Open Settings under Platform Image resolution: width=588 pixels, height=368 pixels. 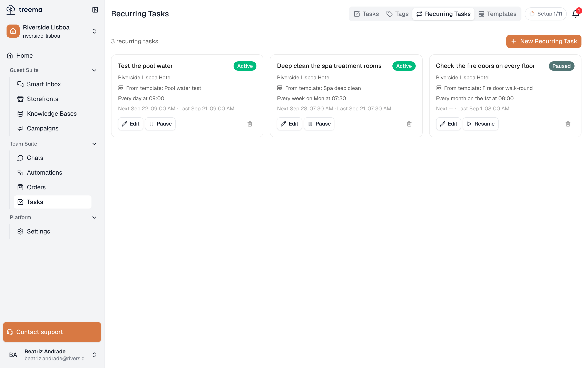click(x=52, y=231)
